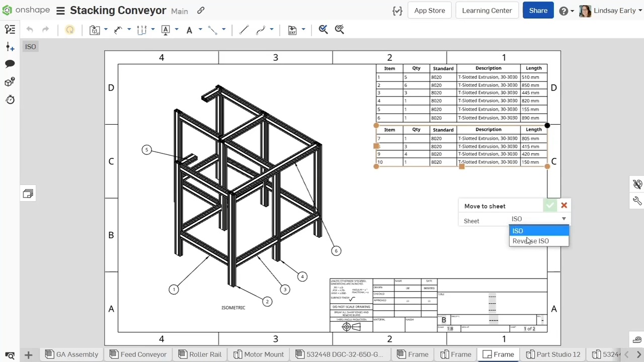The width and height of the screenshot is (644, 362).
Task: Click the Undo arrow
Action: pos(30,30)
